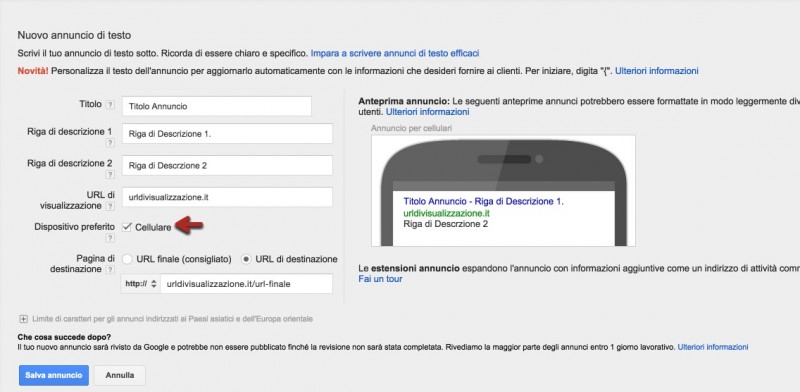Viewport: 800px width, 392px height.
Task: Click the Riga di descrizione 2 field
Action: tap(228, 165)
